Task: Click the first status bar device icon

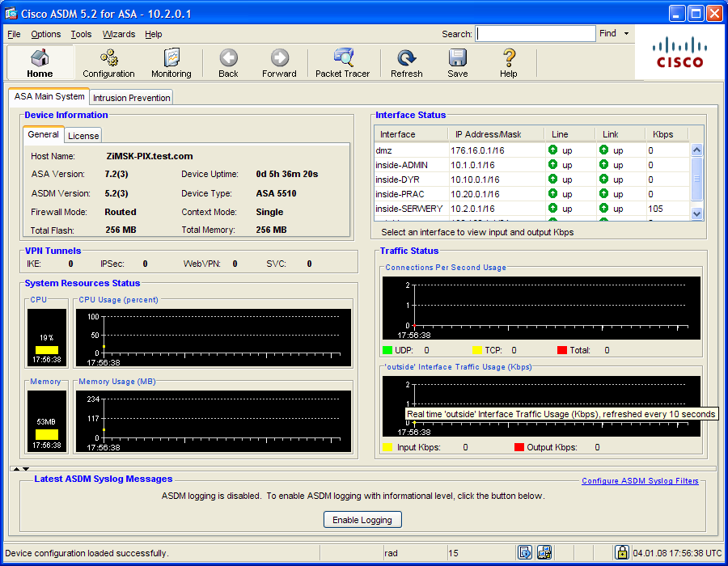Action: pyautogui.click(x=525, y=552)
